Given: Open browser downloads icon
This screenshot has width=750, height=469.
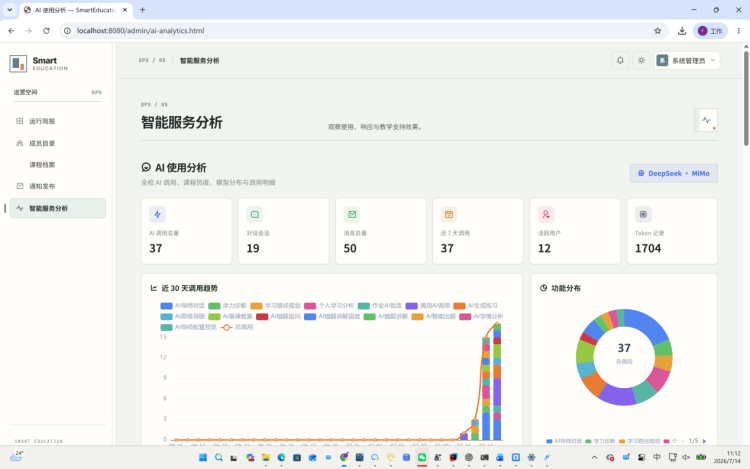Looking at the screenshot, I should [682, 31].
